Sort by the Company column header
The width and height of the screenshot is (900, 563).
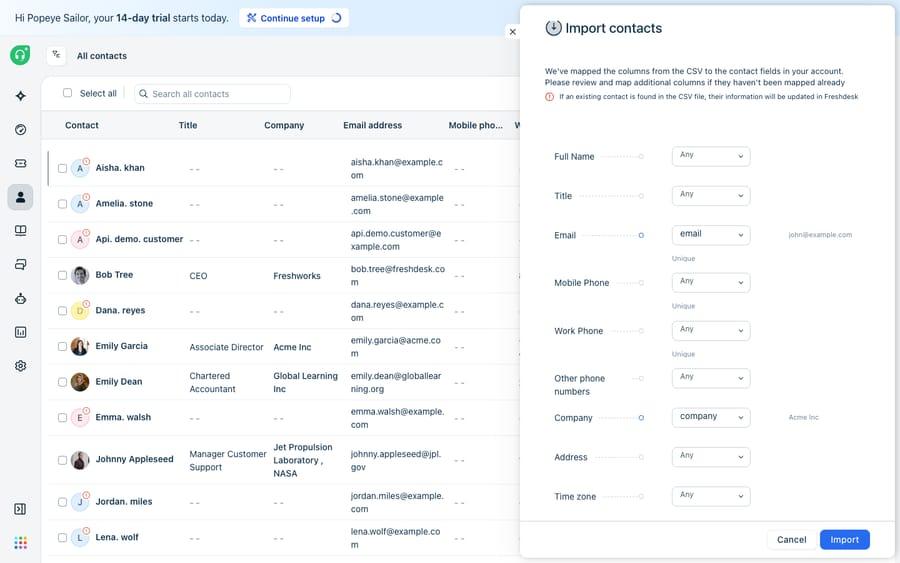(x=284, y=125)
